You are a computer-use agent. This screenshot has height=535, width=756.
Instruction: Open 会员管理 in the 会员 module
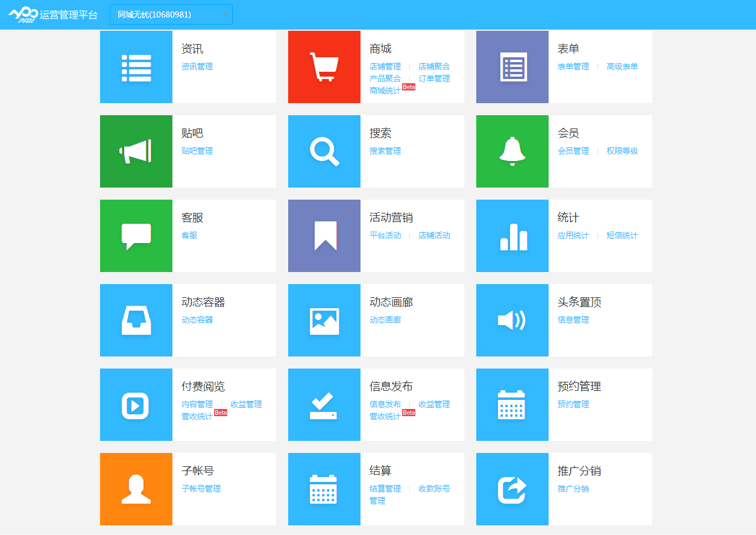tap(573, 151)
